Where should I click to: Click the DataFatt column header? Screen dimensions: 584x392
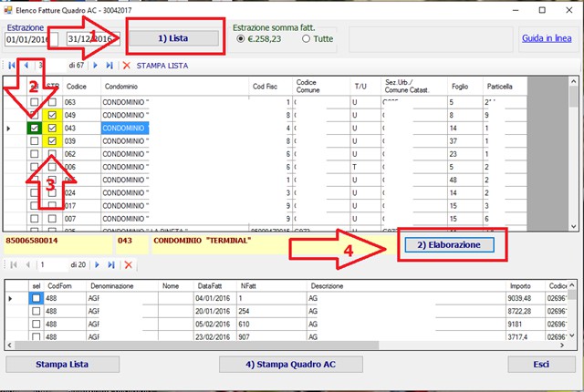coord(214,286)
